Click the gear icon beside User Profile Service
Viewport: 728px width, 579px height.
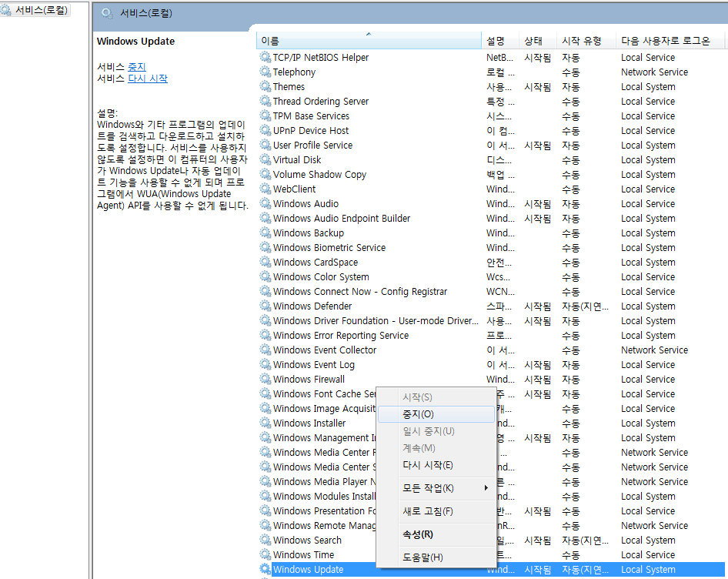(265, 145)
